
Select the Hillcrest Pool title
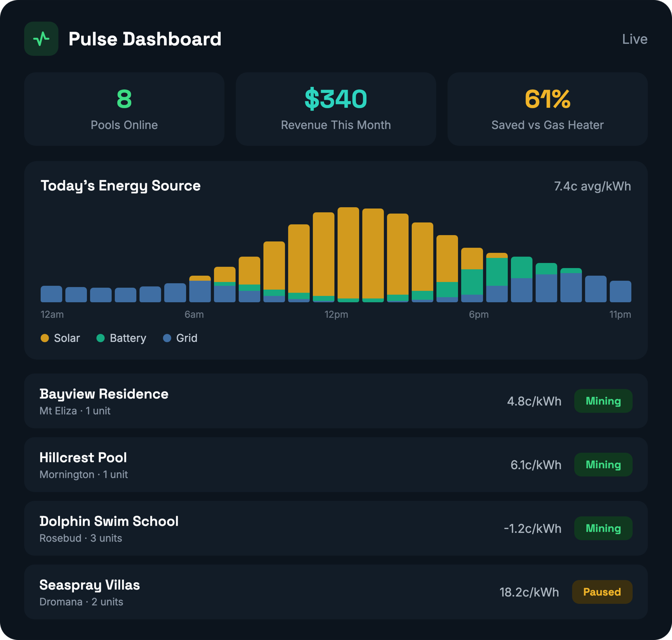point(83,458)
